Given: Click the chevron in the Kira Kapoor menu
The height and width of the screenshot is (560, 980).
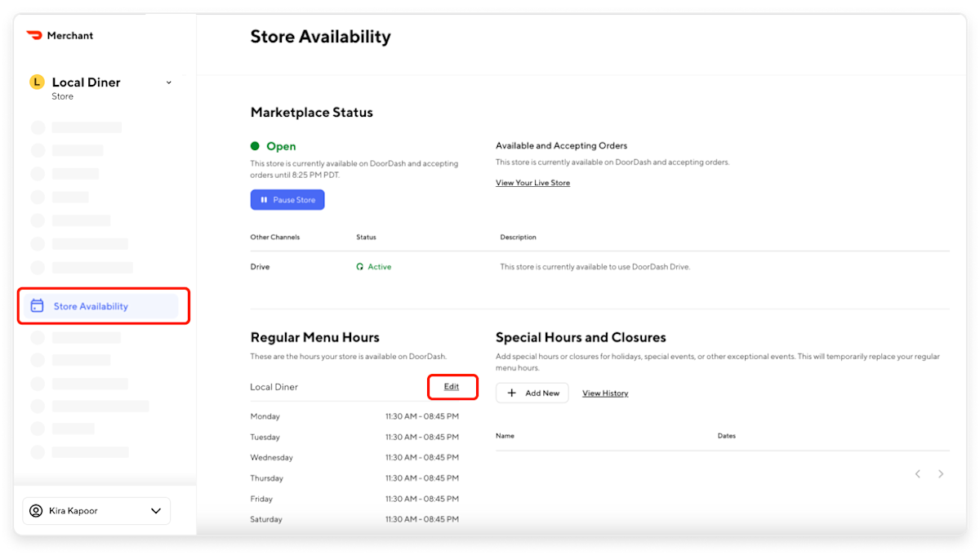Looking at the screenshot, I should pyautogui.click(x=156, y=511).
